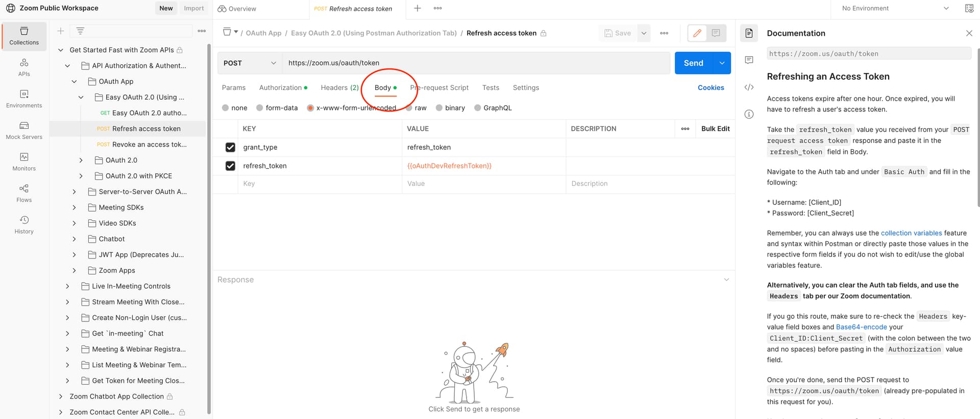Switch to the Params tab

click(234, 88)
